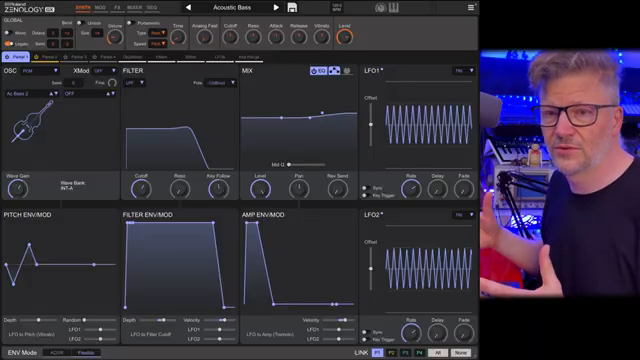Select the Partial 1 tab

tap(16, 57)
